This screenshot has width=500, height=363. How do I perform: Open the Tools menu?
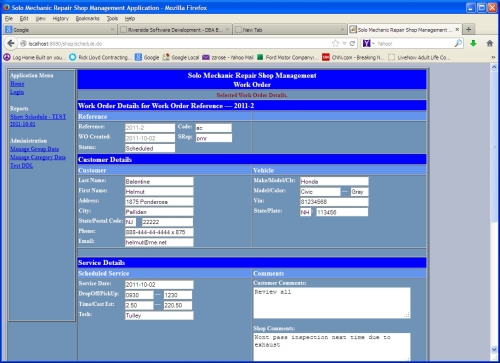(112, 18)
